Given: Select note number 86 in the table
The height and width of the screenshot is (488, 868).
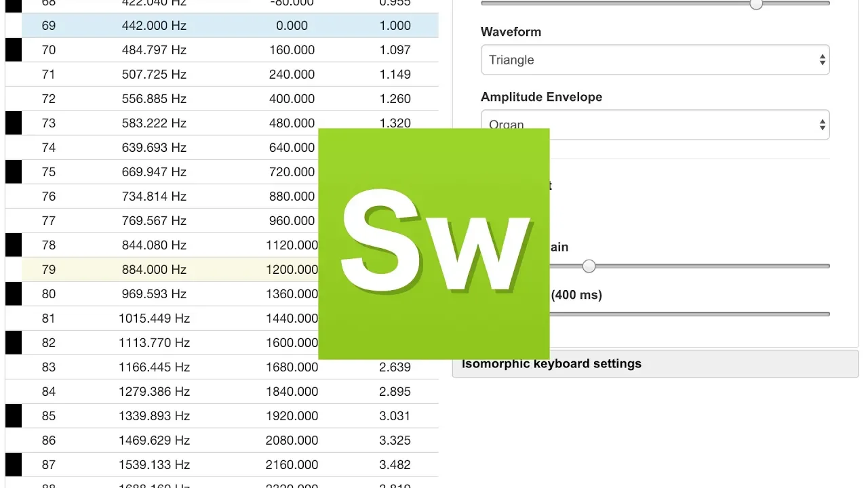Looking at the screenshot, I should (49, 441).
